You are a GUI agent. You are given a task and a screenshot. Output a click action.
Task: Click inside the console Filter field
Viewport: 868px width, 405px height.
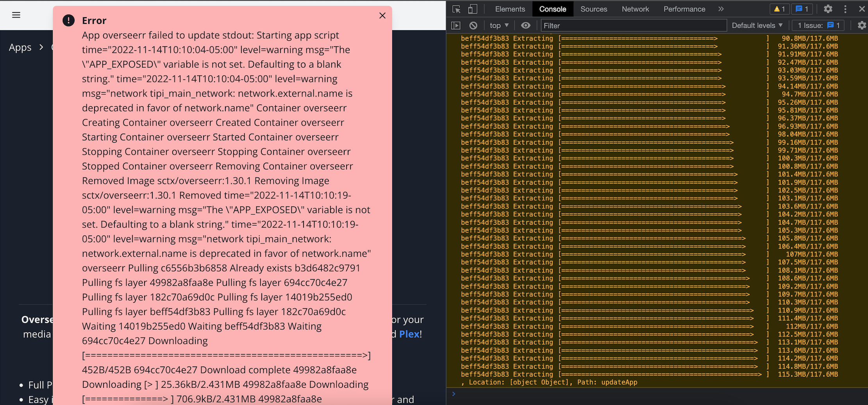click(x=633, y=25)
